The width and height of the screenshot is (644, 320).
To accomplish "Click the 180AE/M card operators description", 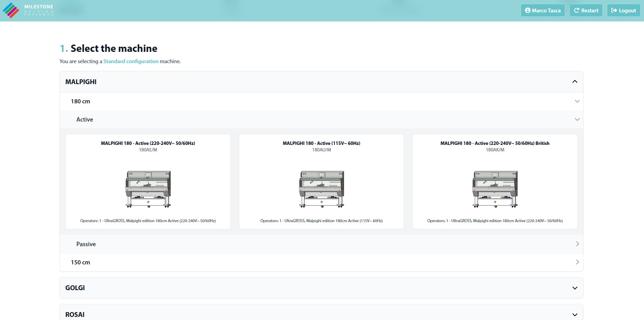I will (x=148, y=221).
